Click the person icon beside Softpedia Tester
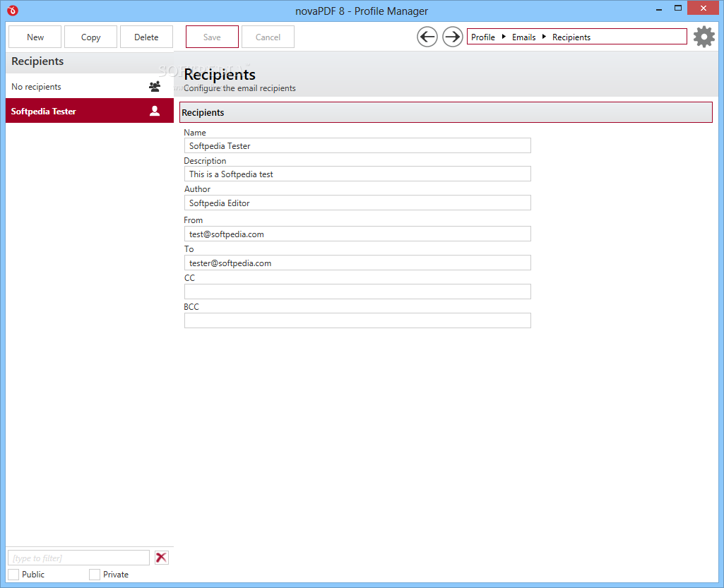The image size is (724, 588). pos(155,111)
